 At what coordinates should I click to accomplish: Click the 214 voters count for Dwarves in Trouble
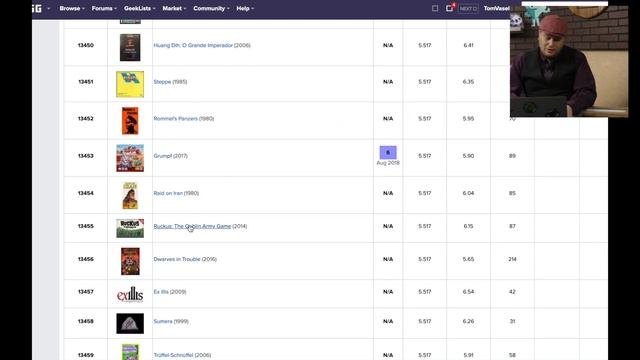512,259
